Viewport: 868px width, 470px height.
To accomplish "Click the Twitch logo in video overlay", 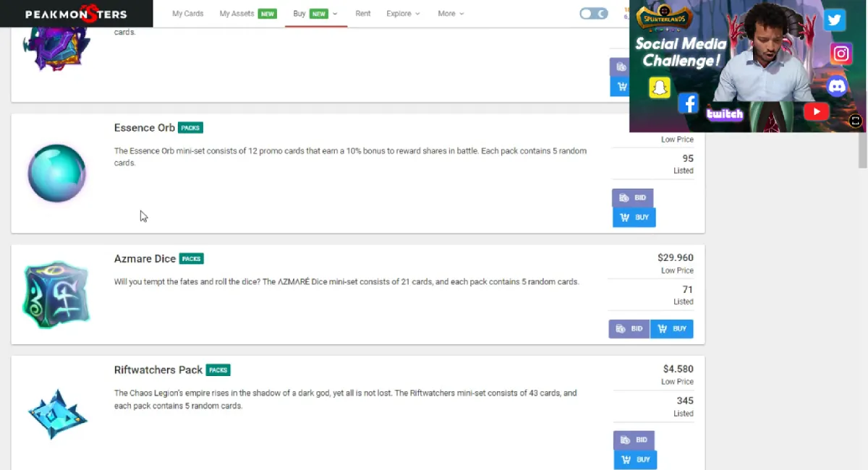I will tap(725, 114).
